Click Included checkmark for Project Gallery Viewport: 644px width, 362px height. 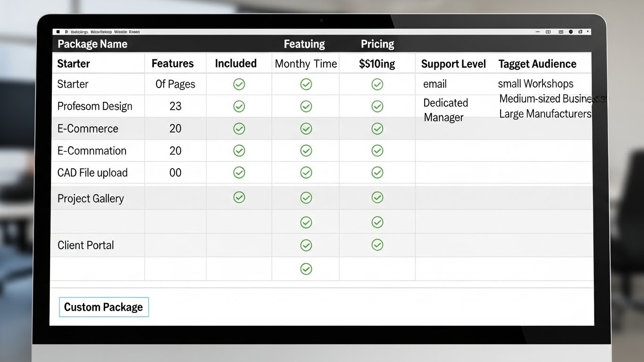pyautogui.click(x=239, y=197)
